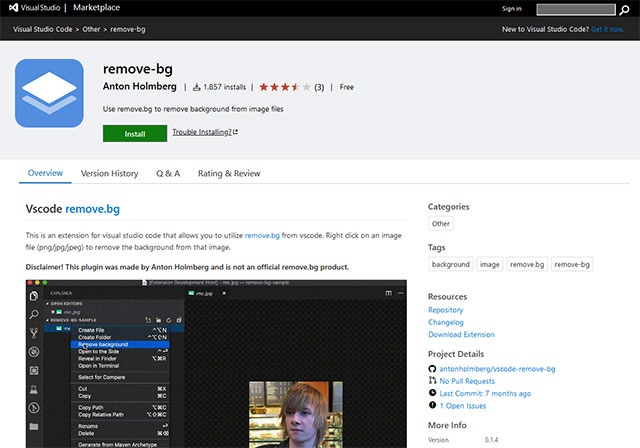Open the Changelog link

tap(446, 322)
